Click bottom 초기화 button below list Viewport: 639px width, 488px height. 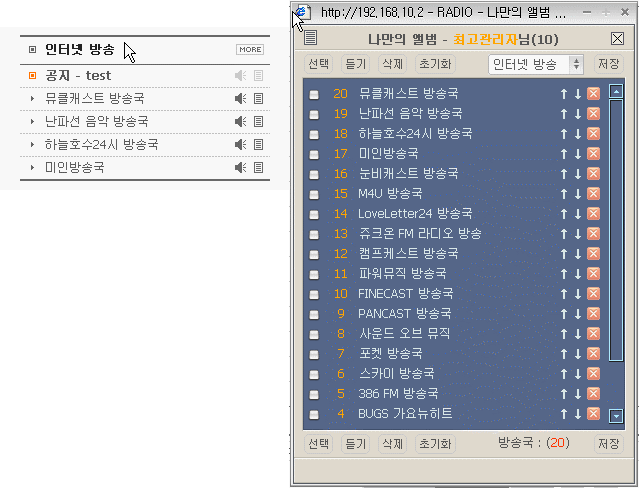(435, 444)
